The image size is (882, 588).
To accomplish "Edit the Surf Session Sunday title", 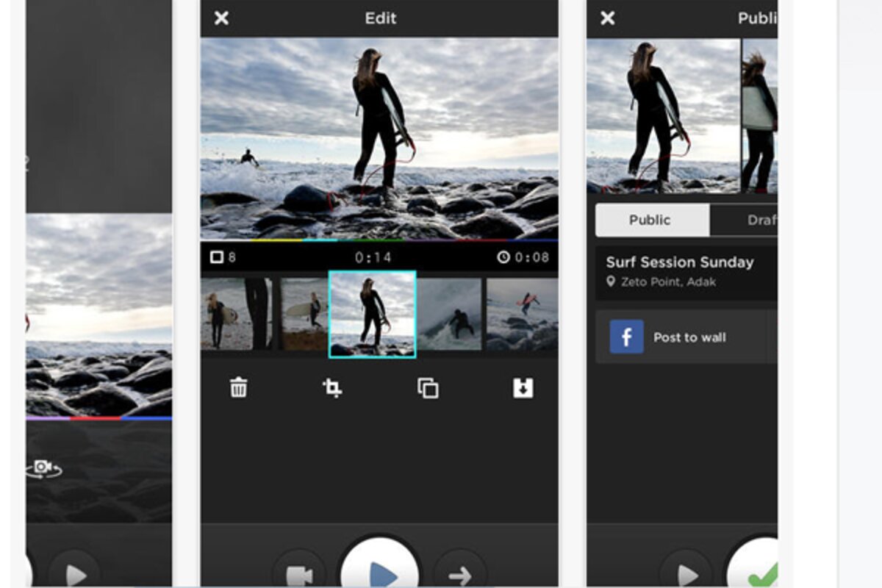I will 680,262.
